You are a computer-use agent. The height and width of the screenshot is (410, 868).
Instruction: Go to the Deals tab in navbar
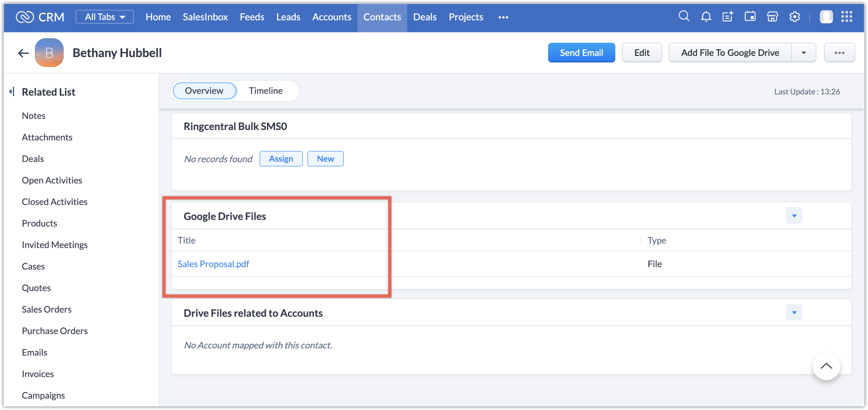coord(424,17)
